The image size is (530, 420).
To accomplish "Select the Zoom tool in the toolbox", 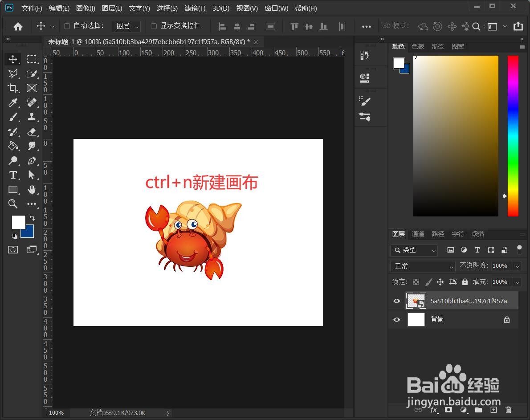I will pos(13,204).
